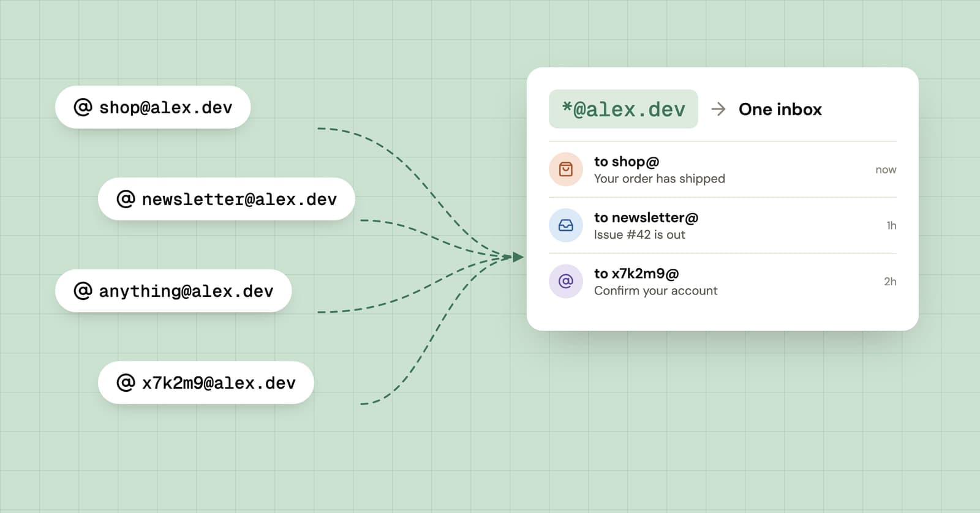The image size is (980, 513).
Task: Click the arrow icon before One inbox
Action: click(718, 109)
